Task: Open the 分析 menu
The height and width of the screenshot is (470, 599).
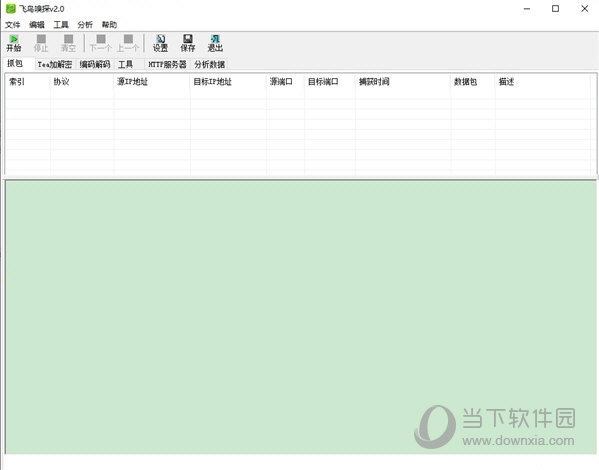Action: point(85,25)
